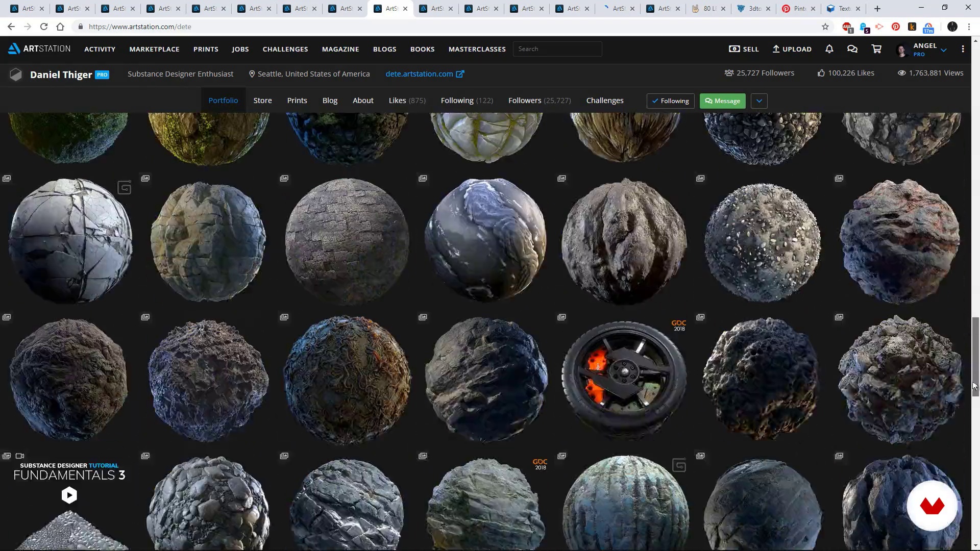
Task: Go back with the browser back arrow
Action: click(11, 27)
